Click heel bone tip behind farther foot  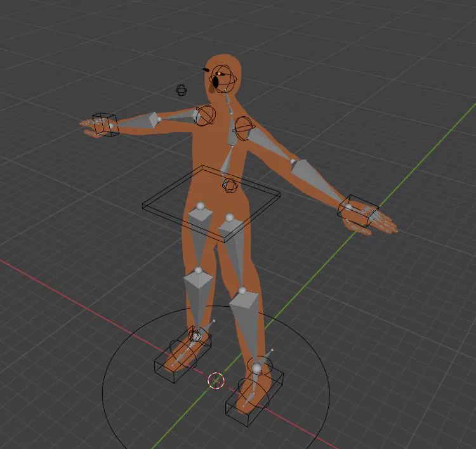[x=214, y=321]
